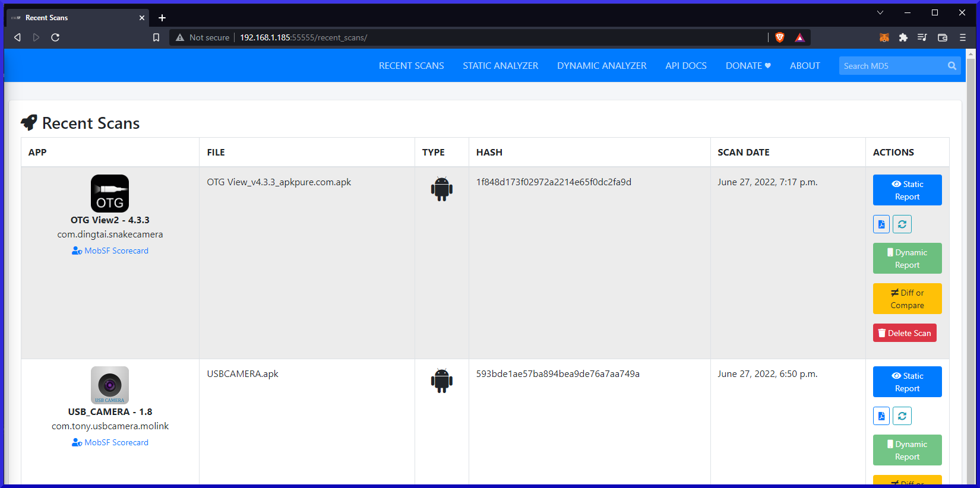Go to Dynamic Analyzer in navbar
The height and width of the screenshot is (488, 980).
point(601,66)
